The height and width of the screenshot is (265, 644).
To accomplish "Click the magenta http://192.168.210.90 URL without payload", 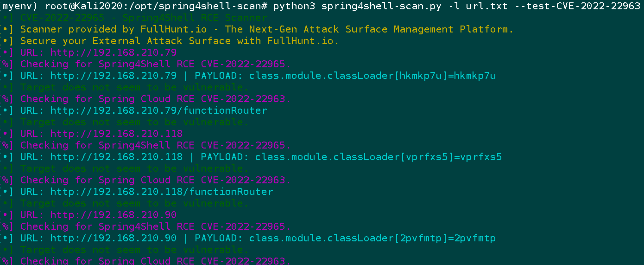I will pyautogui.click(x=114, y=215).
